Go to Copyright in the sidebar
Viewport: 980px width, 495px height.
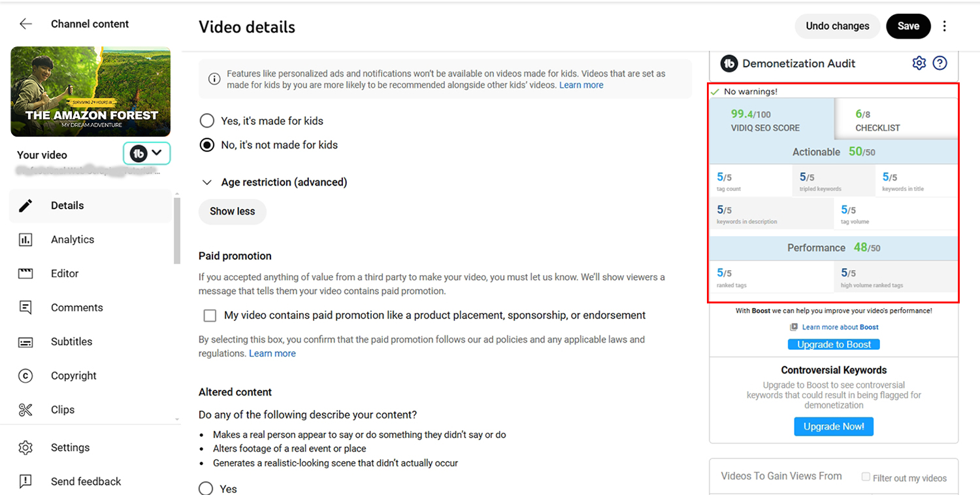91,375
